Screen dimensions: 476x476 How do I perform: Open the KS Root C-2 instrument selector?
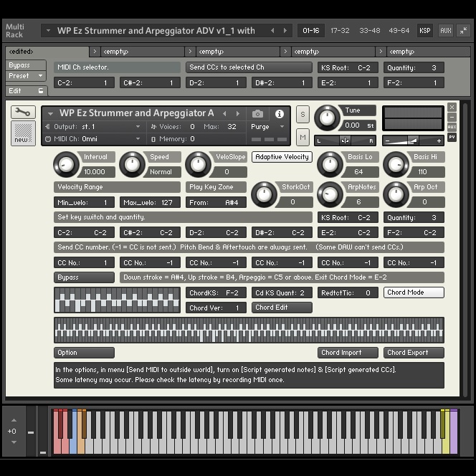pyautogui.click(x=348, y=218)
